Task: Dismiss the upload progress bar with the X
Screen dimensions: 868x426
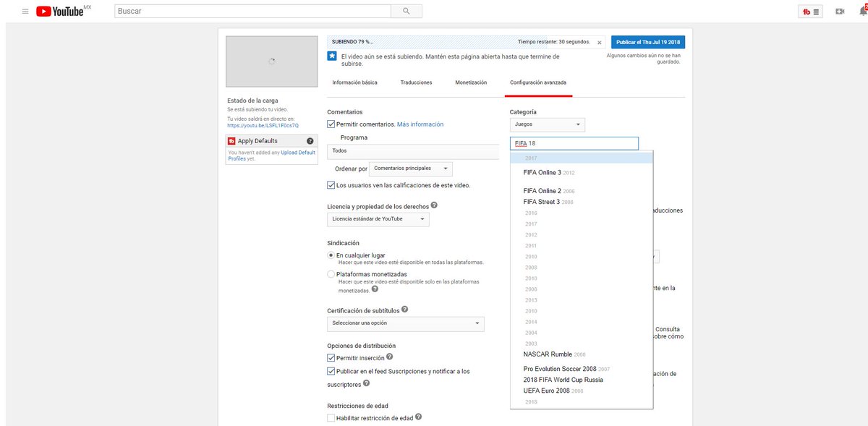Action: 599,43
